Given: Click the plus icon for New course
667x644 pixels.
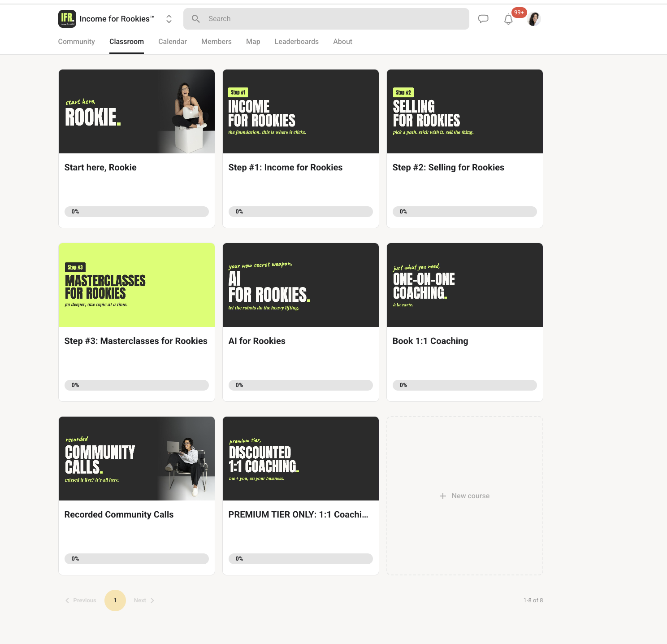Looking at the screenshot, I should [x=443, y=496].
